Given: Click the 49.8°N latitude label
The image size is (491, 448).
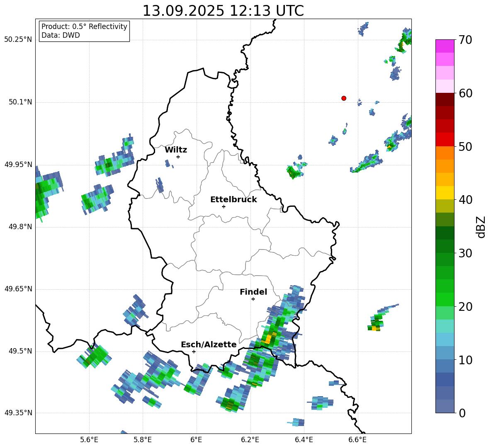Looking at the screenshot, I should click(20, 227).
